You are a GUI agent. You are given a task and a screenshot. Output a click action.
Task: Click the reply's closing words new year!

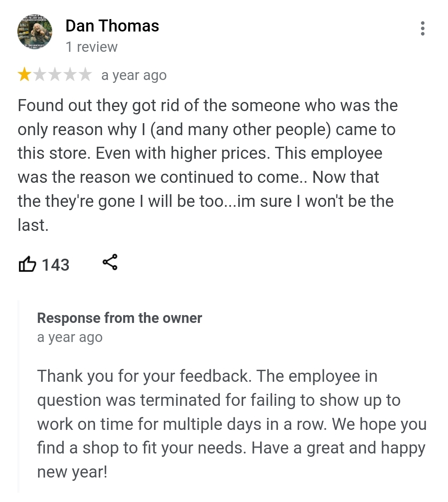click(x=72, y=472)
